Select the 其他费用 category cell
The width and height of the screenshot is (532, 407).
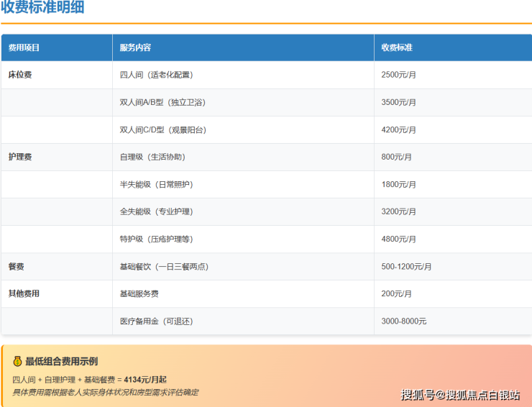tap(24, 293)
